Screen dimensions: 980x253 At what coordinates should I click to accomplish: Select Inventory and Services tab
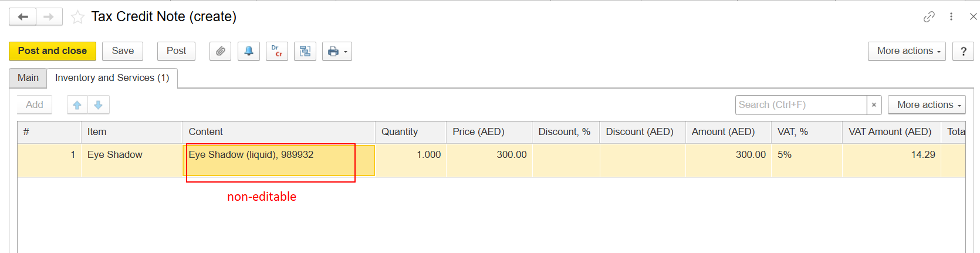coord(112,78)
